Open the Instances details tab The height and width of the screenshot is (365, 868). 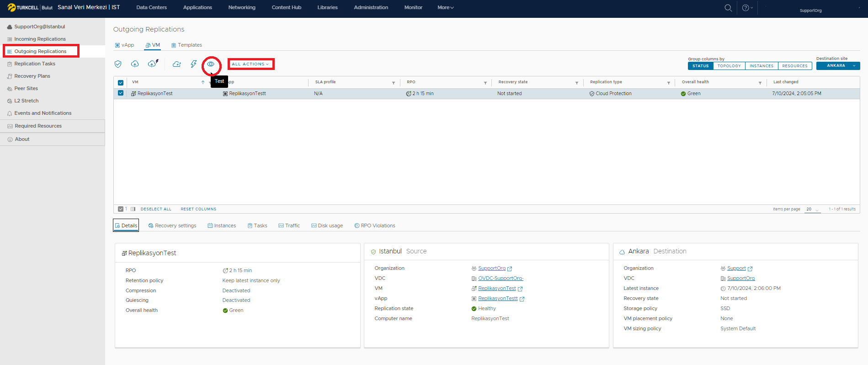click(x=222, y=225)
